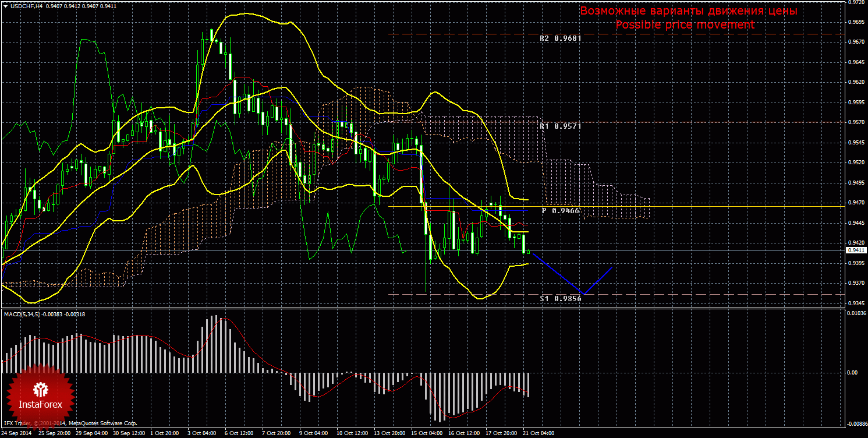Click the '25 Sep 20:00' time axis label
Viewport: 868px width, 438px height.
54,433
